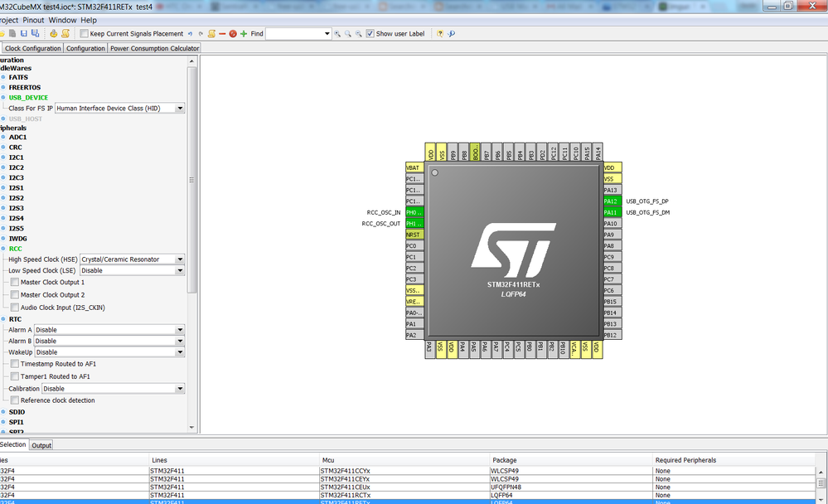Click the left panel vertical scrollbar thumb
Screen dimensions: 828x504
[192, 180]
